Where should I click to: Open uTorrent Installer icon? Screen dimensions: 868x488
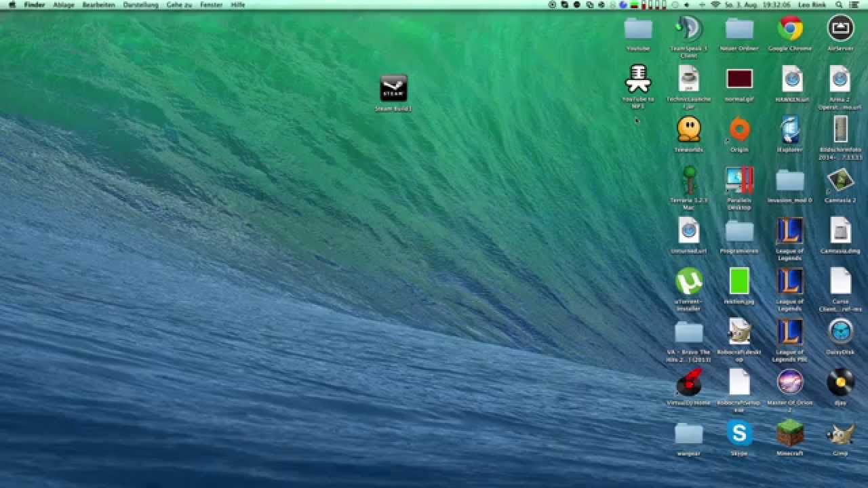[x=688, y=281]
